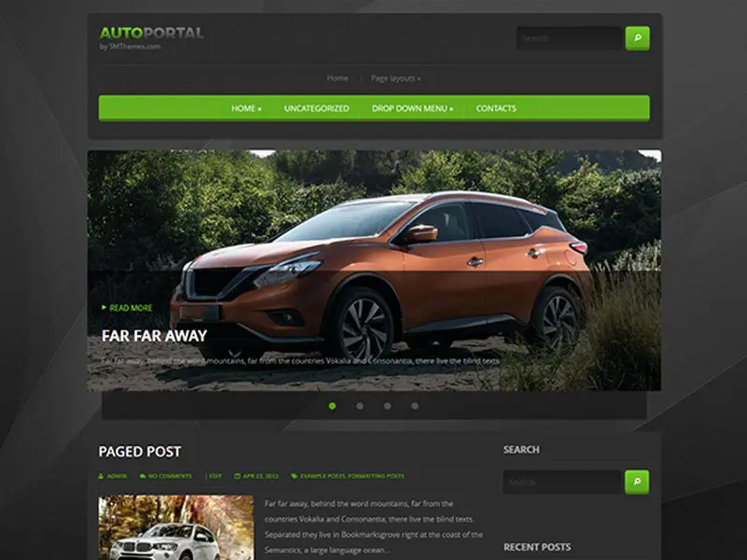Click the Read More link on slider

coord(131,308)
